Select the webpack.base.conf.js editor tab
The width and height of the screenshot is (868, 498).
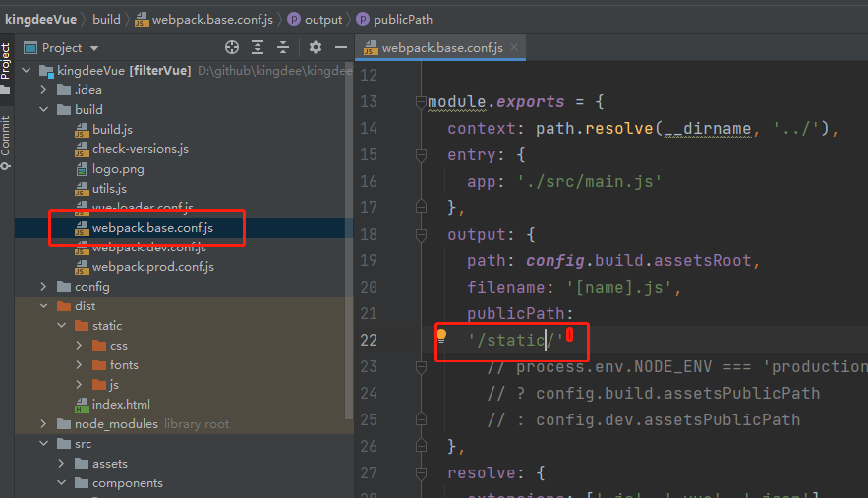tap(440, 48)
